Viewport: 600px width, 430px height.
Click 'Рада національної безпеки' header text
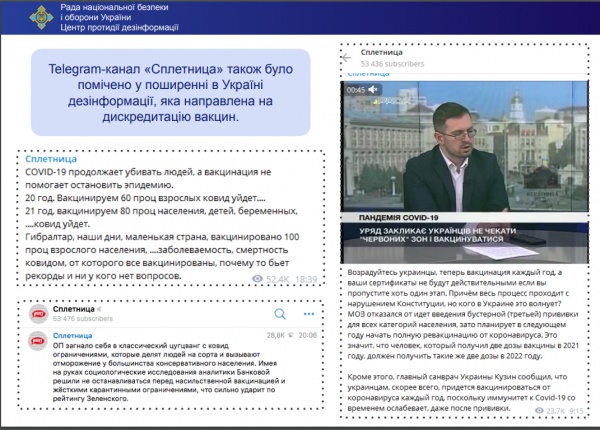coord(114,7)
